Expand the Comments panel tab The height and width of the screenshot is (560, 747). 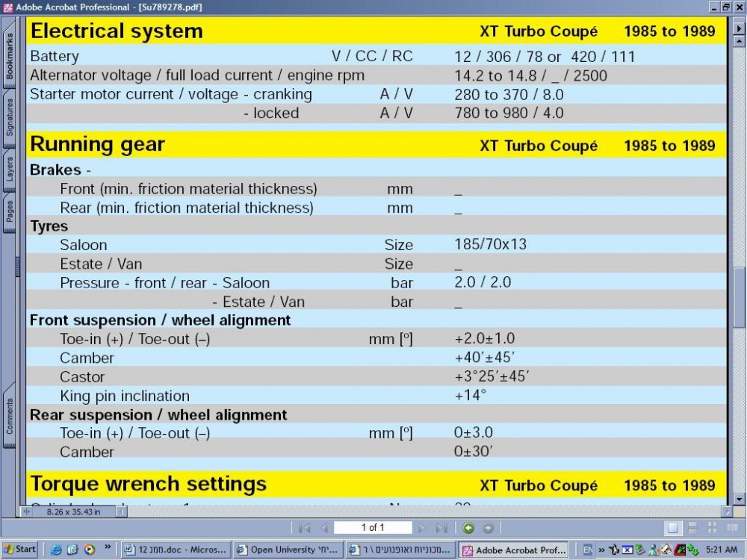pos(10,416)
